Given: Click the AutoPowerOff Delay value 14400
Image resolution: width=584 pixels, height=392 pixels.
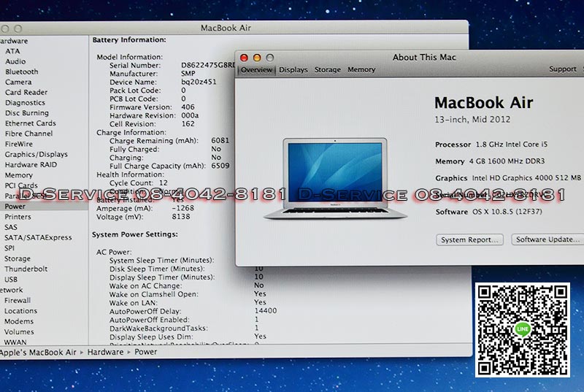Looking at the screenshot, I should [x=266, y=311].
